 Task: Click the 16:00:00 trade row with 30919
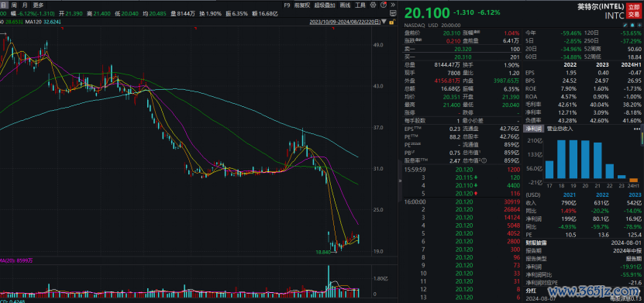[461, 201]
